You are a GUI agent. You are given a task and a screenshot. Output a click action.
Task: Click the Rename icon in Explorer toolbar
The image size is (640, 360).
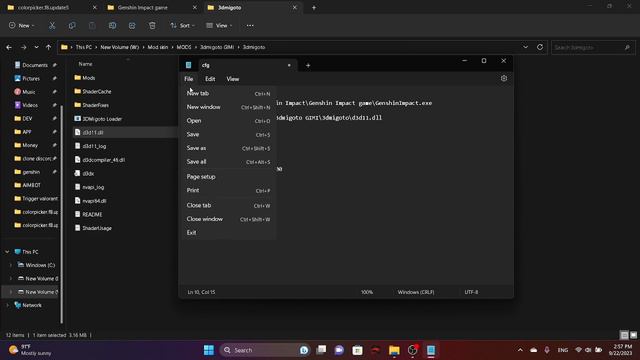tap(112, 26)
